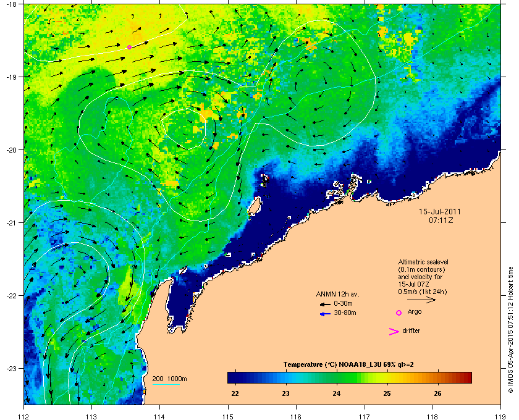The width and height of the screenshot is (519, 420).
Task: Click the colorbar tick label 23
Action: click(285, 393)
